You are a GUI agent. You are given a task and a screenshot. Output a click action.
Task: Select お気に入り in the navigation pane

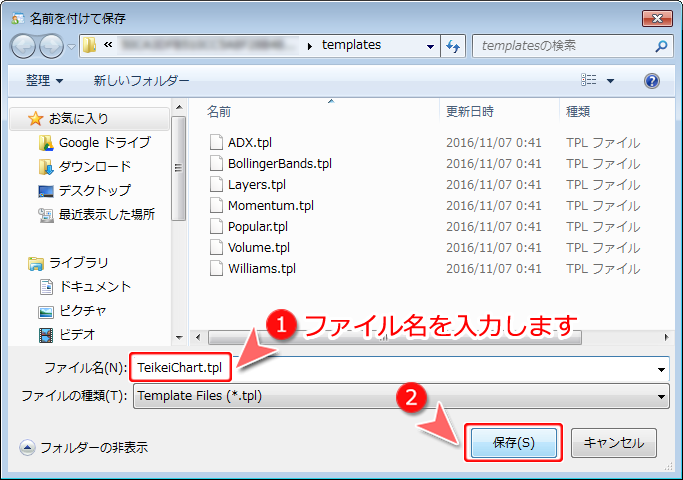tap(89, 118)
